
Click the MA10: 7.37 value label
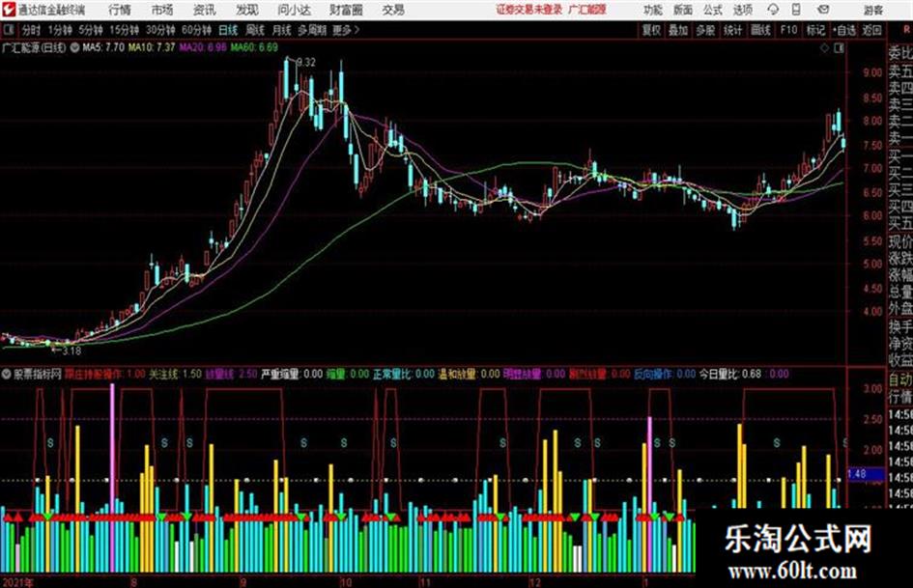(152, 47)
